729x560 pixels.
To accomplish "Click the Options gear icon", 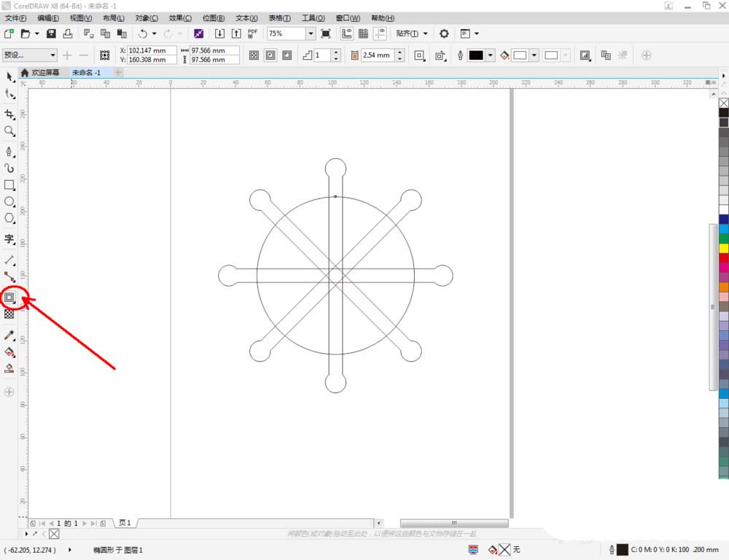I will coord(444,34).
